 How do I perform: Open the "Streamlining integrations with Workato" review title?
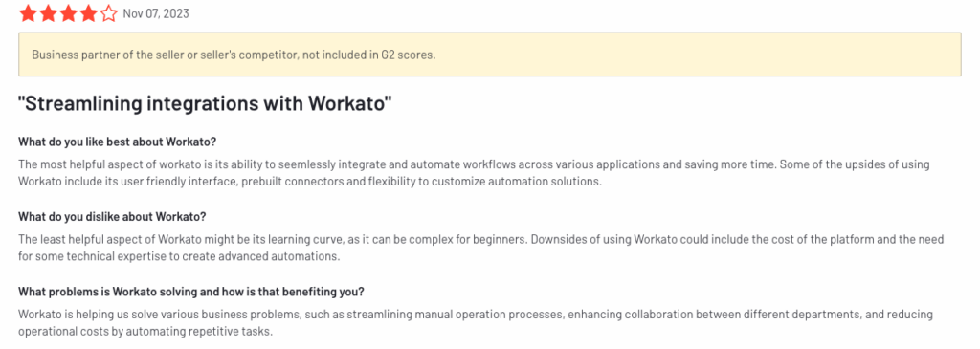pos(205,103)
